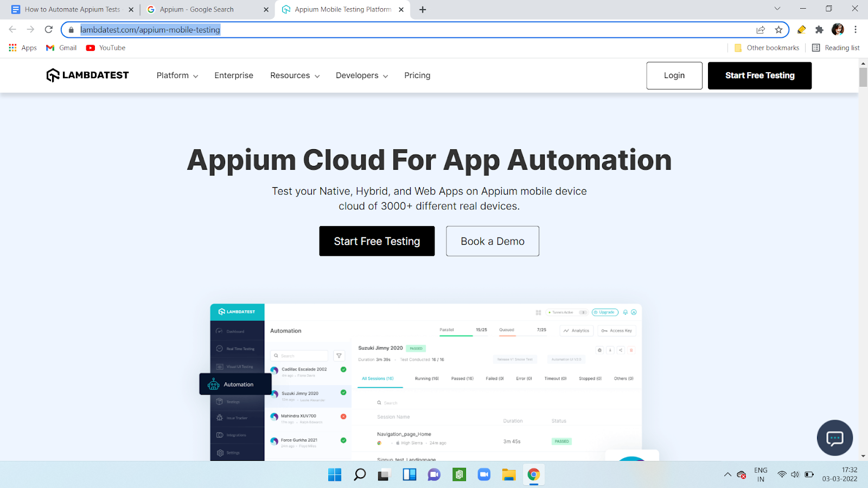Open the Extensions puzzle menu

(819, 30)
